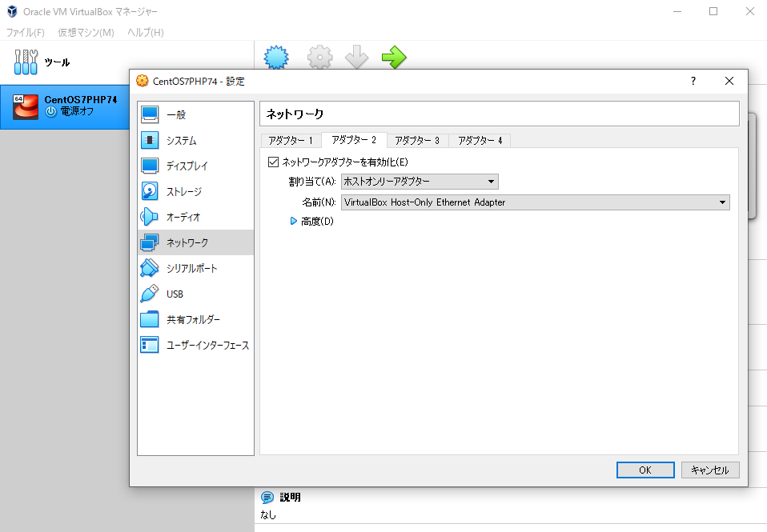Switch to the アダプター 3 tab
Viewport: 767px width, 532px height.
[x=417, y=140]
